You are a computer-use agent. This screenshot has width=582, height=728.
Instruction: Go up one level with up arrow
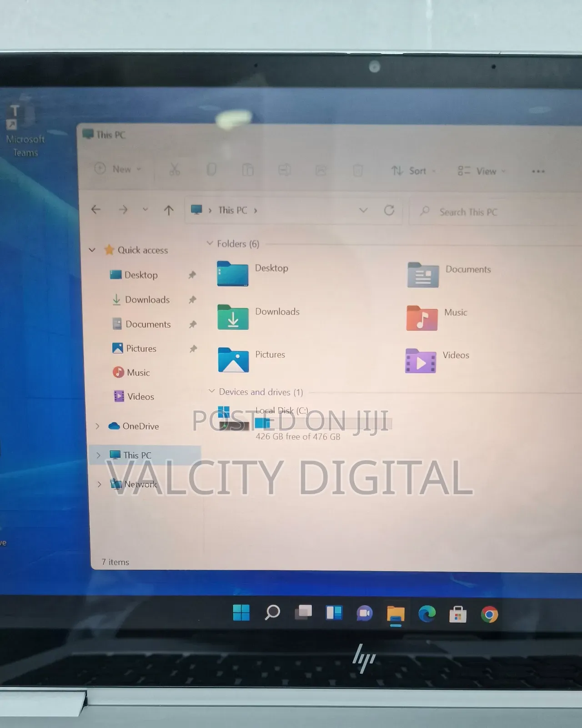pos(169,210)
